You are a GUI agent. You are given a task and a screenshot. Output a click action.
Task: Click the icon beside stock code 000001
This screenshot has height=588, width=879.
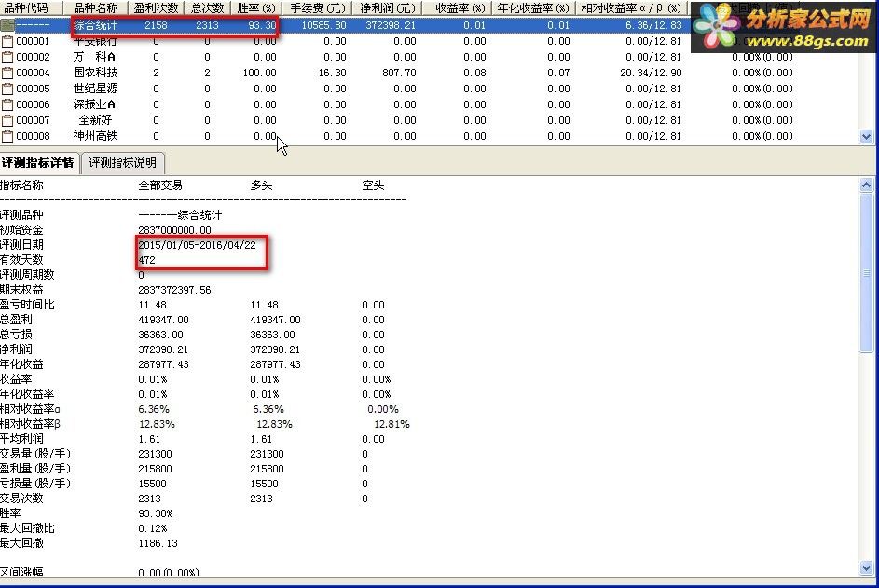click(7, 42)
